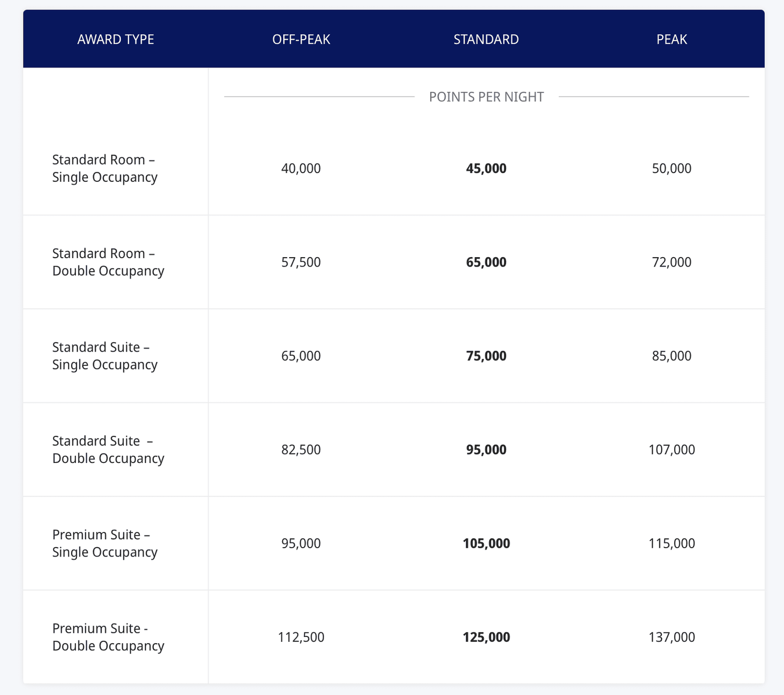This screenshot has height=695, width=784.
Task: Click the AWARD TYPE column header
Action: [x=116, y=39]
